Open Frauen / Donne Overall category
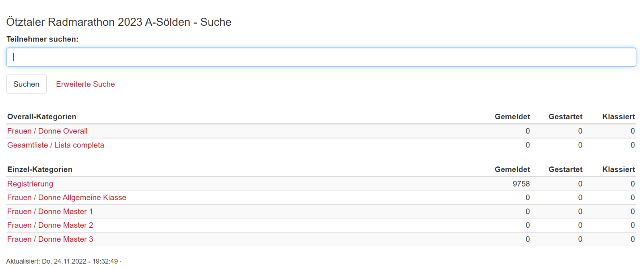Screen dimensions: 644x268 [47, 131]
